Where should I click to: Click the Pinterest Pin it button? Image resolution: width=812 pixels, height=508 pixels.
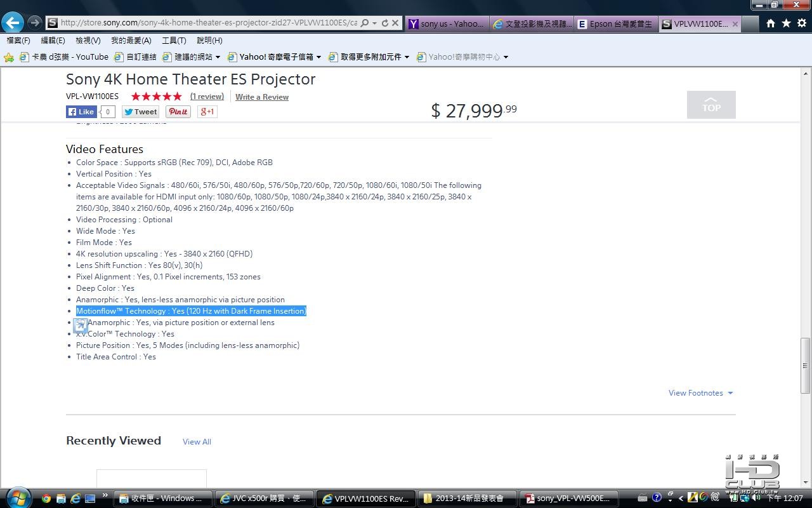pyautogui.click(x=178, y=112)
